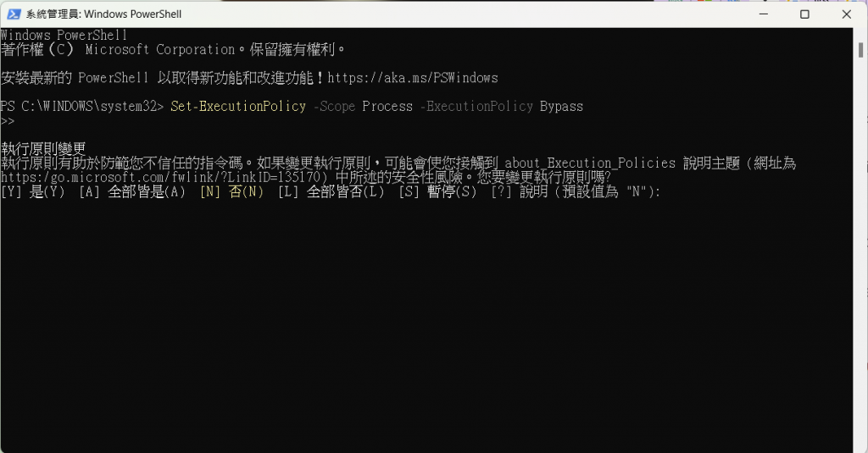Click the yellow [N] 否(N) default option
Screen dimensions: 868x453
[231, 192]
